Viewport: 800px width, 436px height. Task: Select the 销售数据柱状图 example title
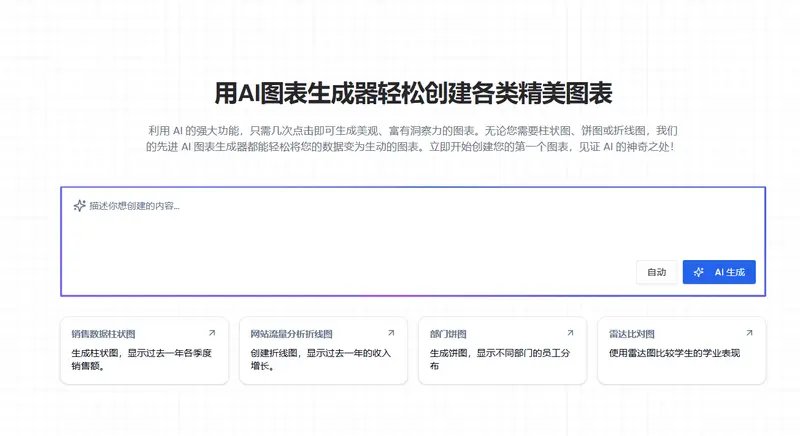103,334
